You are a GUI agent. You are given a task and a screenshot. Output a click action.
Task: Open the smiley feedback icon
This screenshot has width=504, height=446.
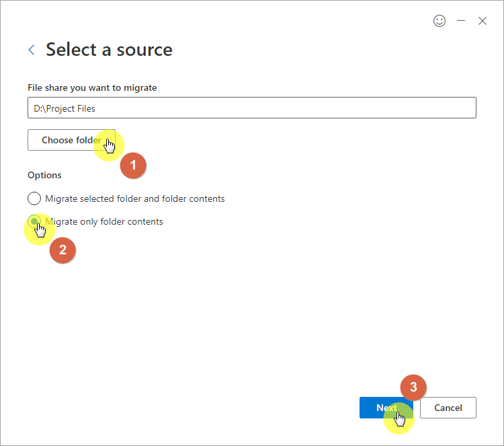[439, 21]
